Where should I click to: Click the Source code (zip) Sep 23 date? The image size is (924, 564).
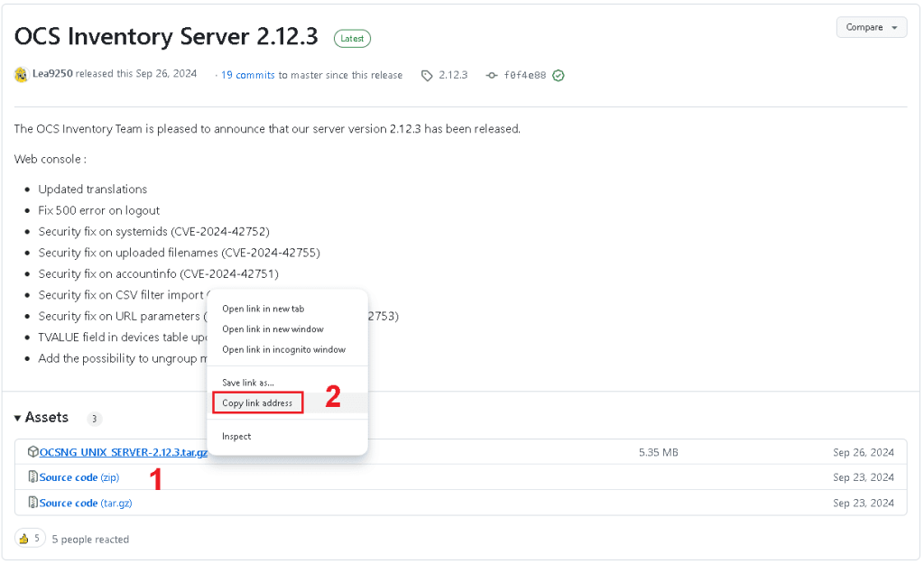864,477
